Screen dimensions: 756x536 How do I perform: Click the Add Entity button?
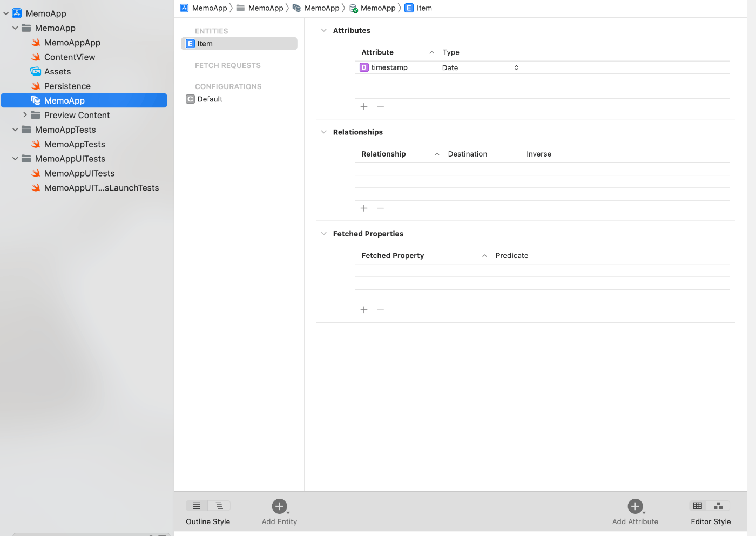point(280,512)
